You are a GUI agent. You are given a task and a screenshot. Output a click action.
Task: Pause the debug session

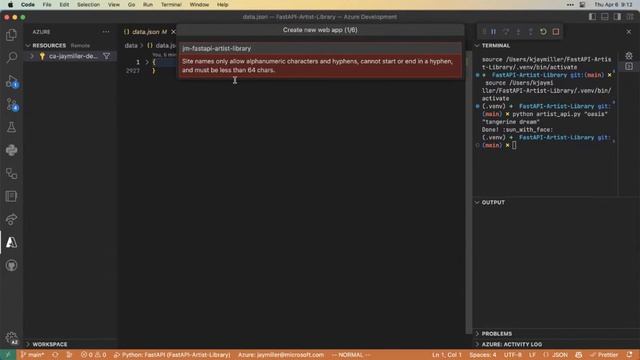(x=493, y=31)
